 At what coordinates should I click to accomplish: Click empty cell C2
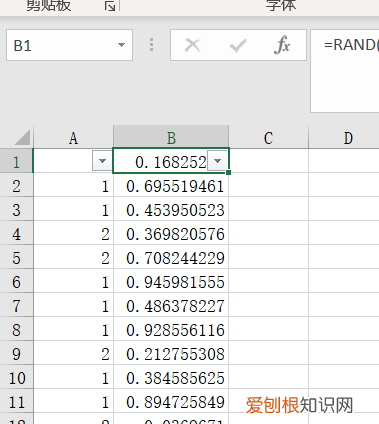click(x=268, y=185)
